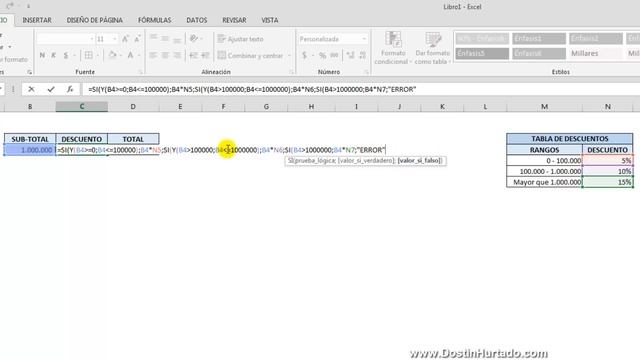Increase indent icon
The width and height of the screenshot is (640, 360).
pyautogui.click(x=205, y=55)
